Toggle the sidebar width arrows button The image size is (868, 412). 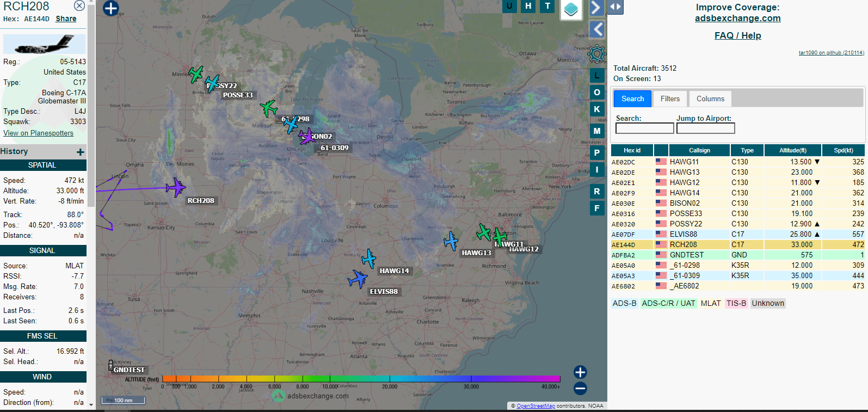[x=615, y=7]
